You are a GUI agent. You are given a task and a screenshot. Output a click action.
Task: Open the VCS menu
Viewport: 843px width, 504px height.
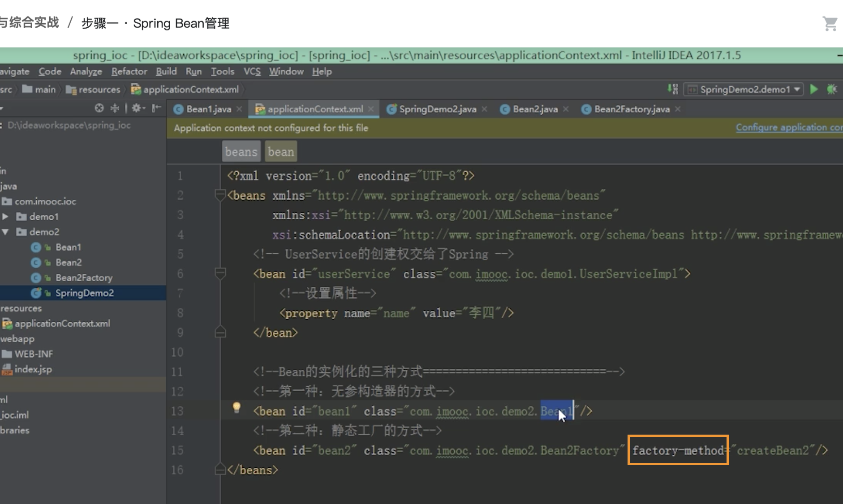[252, 72]
